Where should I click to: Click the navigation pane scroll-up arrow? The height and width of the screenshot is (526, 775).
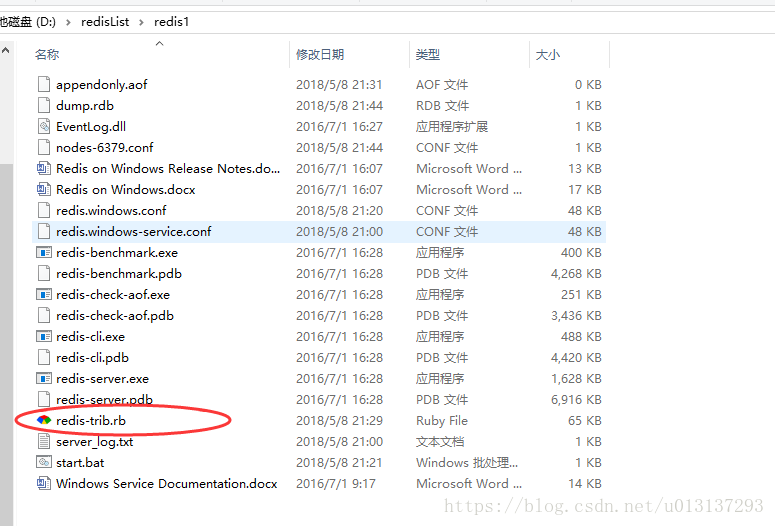click(x=5, y=50)
